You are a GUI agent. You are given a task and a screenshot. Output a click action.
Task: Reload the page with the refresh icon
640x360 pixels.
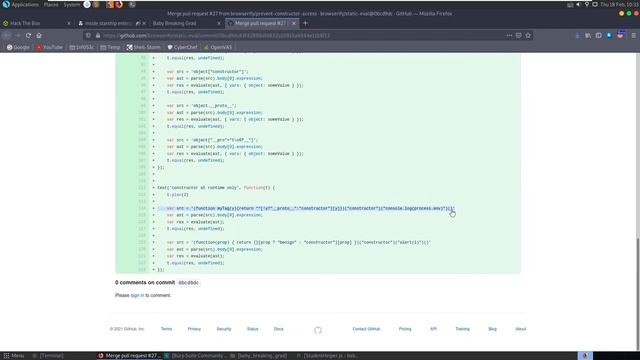click(x=28, y=36)
